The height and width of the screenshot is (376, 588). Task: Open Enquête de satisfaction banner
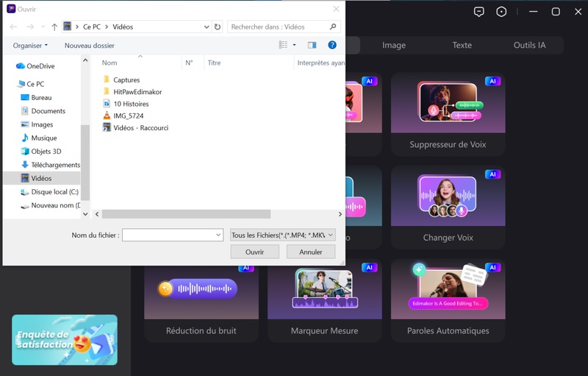click(x=65, y=340)
